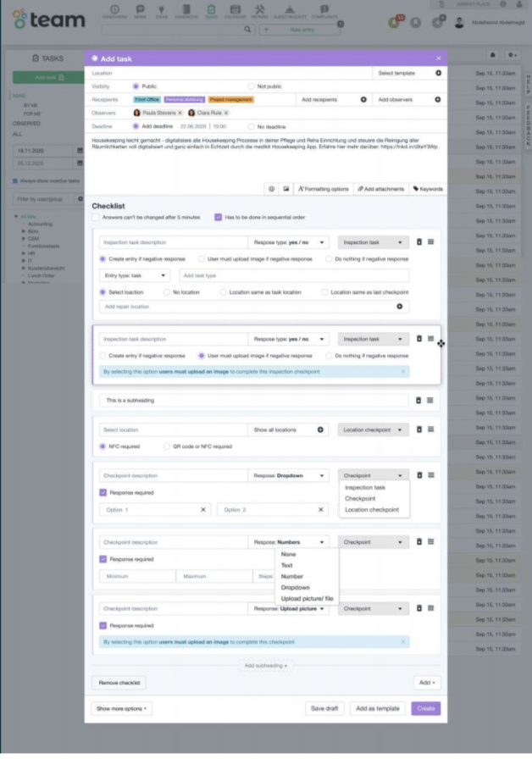Open Response type yes/no dropdown of first task

point(289,242)
